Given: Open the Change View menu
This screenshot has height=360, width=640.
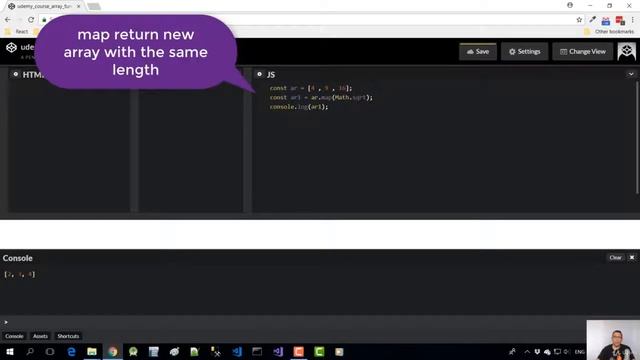Looking at the screenshot, I should point(582,51).
